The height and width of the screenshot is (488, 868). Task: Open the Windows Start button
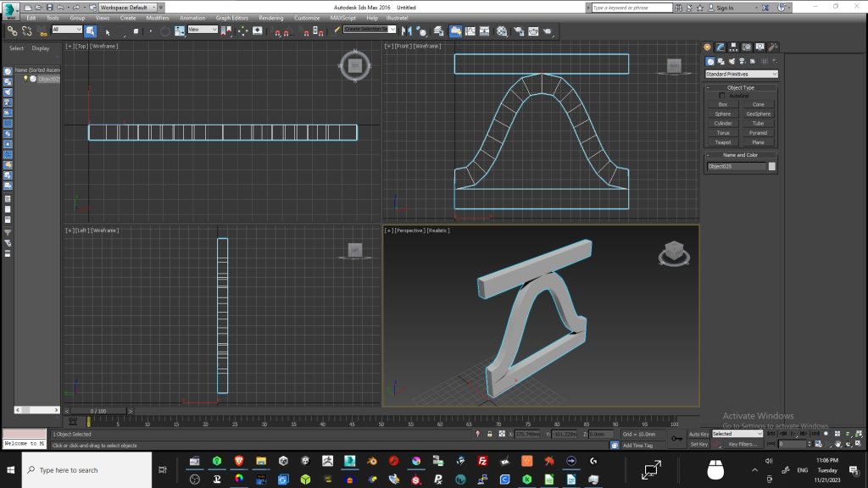coord(10,470)
